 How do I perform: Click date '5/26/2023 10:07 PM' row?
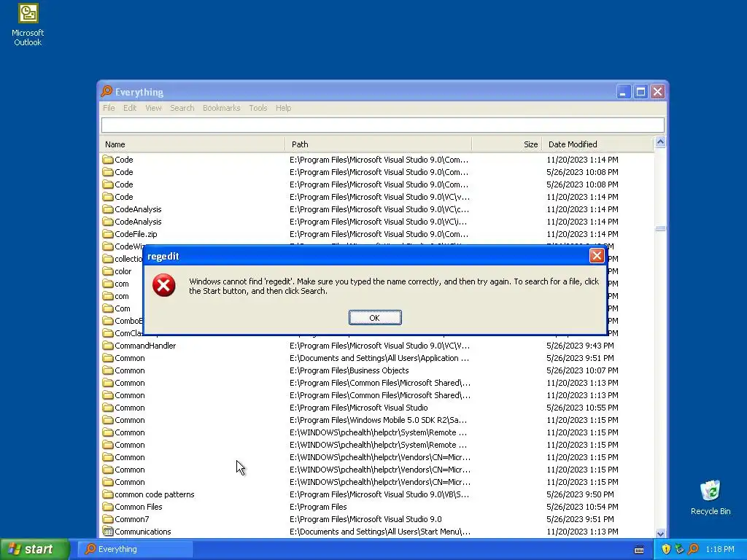(582, 370)
